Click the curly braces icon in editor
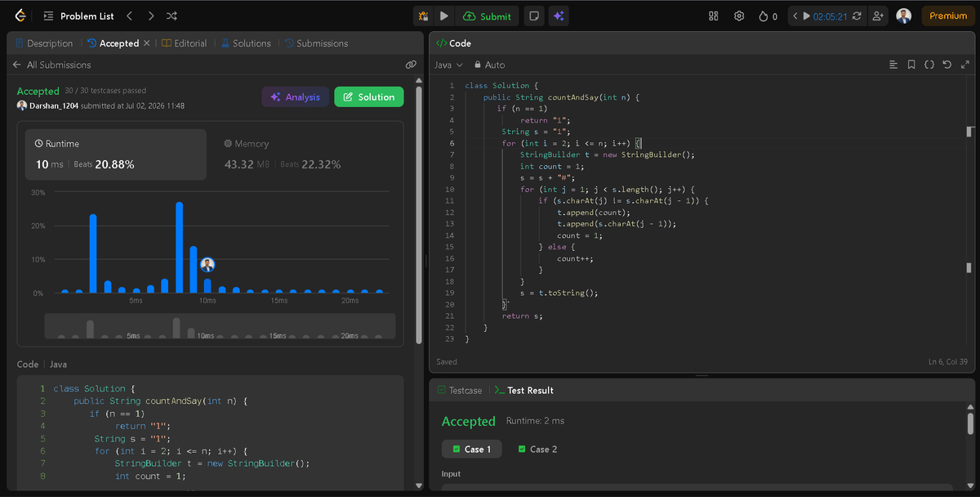 [929, 65]
